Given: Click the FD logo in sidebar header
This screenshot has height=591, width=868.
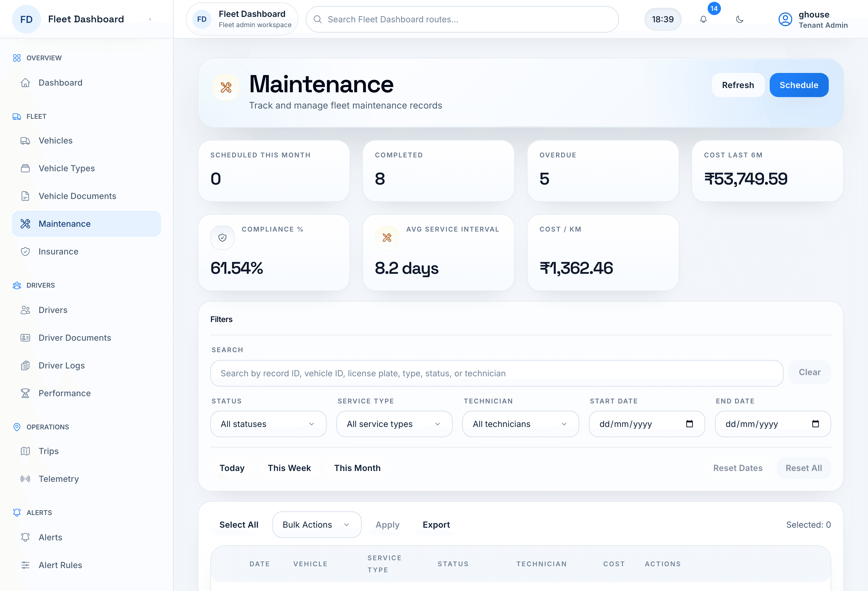Looking at the screenshot, I should pos(26,19).
